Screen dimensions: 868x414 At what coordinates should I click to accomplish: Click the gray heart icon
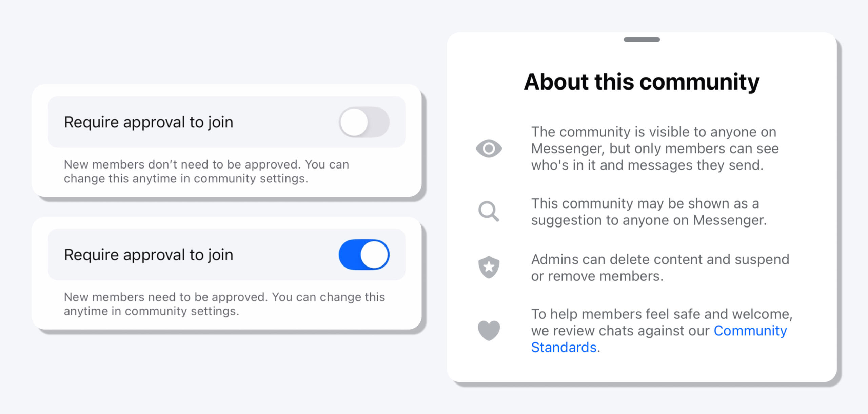tap(489, 330)
